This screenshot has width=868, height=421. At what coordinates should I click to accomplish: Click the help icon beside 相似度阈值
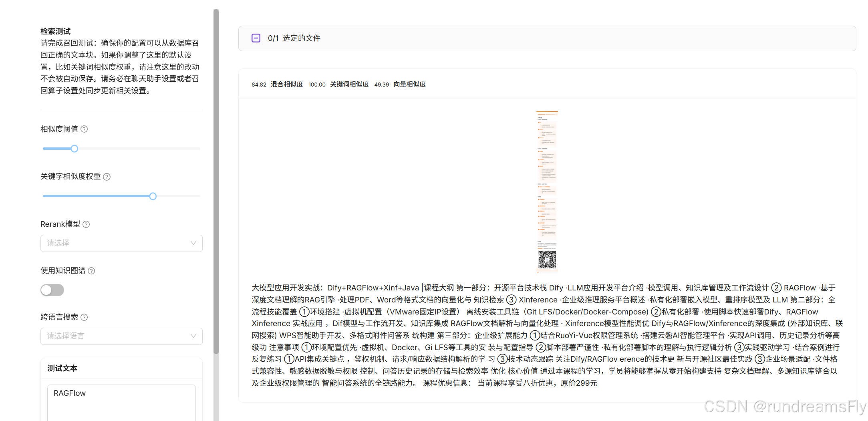(x=84, y=129)
